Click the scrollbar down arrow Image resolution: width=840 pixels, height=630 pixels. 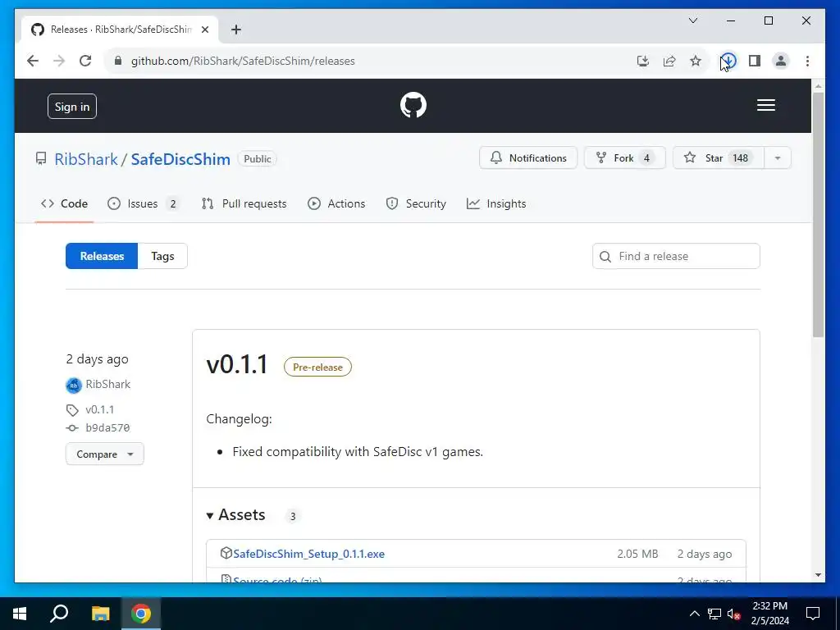(818, 575)
